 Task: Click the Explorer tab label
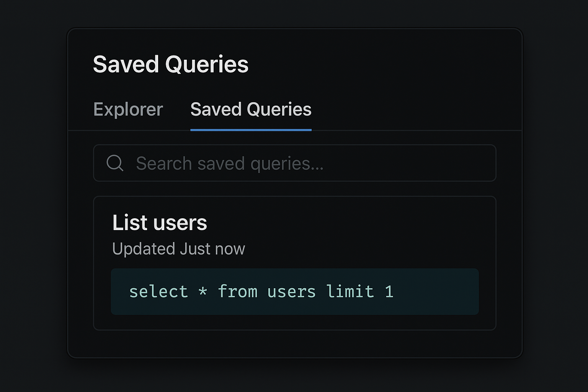tap(128, 109)
